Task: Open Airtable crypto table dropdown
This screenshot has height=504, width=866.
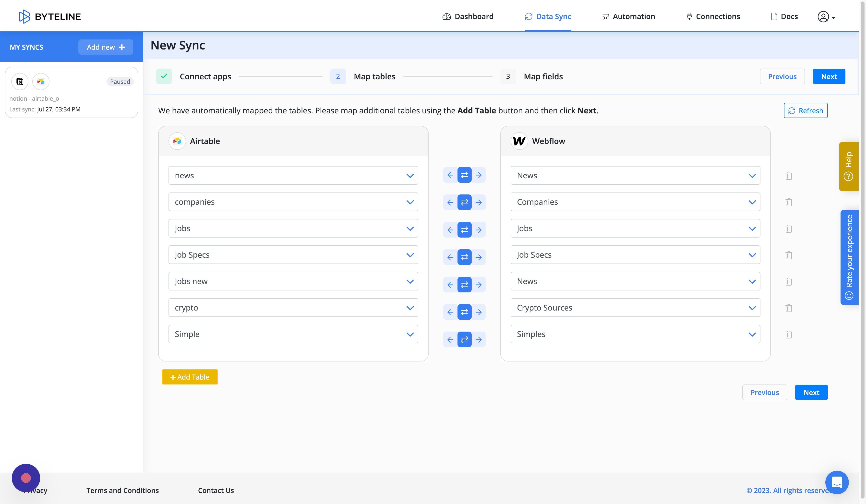Action: 293,308
